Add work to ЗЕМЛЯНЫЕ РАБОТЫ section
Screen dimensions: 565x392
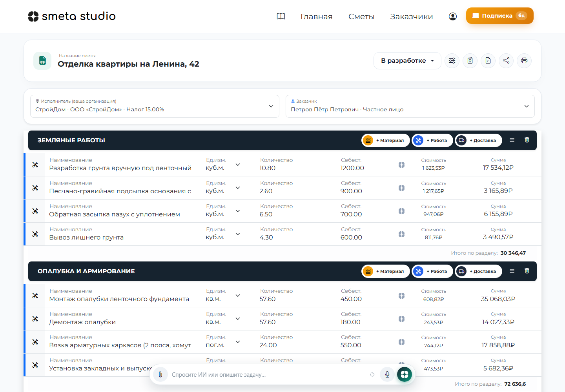click(432, 140)
